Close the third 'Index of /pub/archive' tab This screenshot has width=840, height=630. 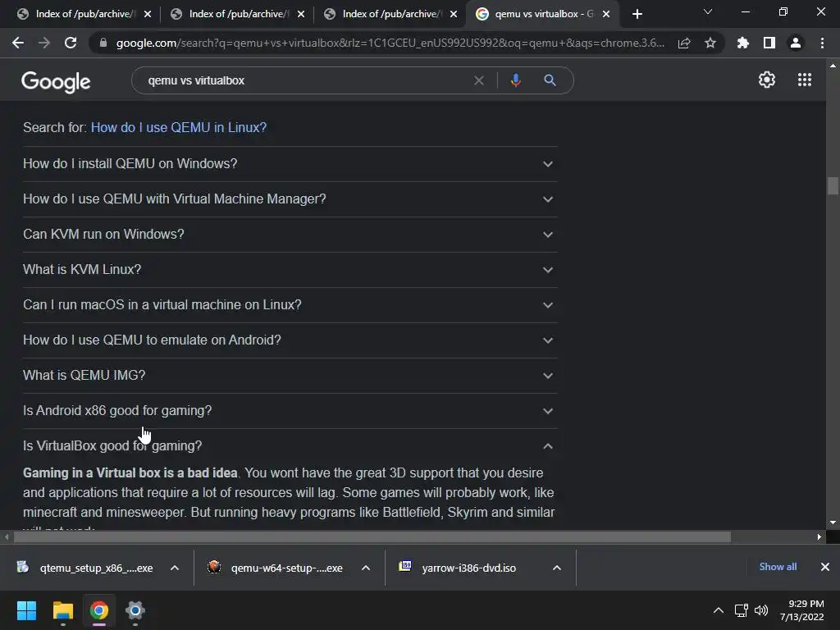click(454, 14)
